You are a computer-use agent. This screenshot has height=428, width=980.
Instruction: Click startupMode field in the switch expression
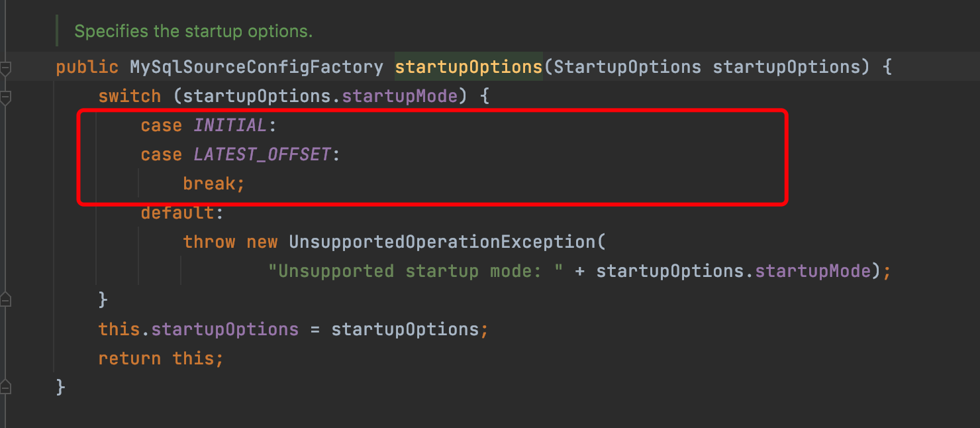coord(399,96)
